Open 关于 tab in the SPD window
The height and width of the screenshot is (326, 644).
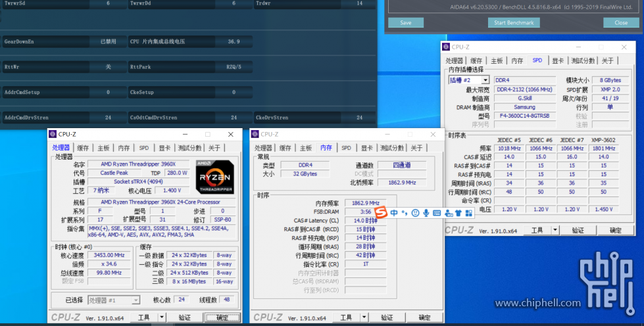point(607,60)
